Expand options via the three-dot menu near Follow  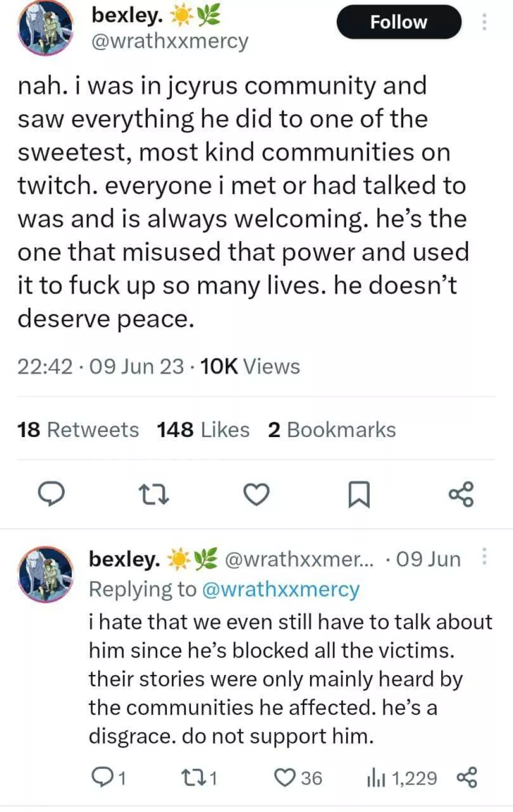click(484, 22)
